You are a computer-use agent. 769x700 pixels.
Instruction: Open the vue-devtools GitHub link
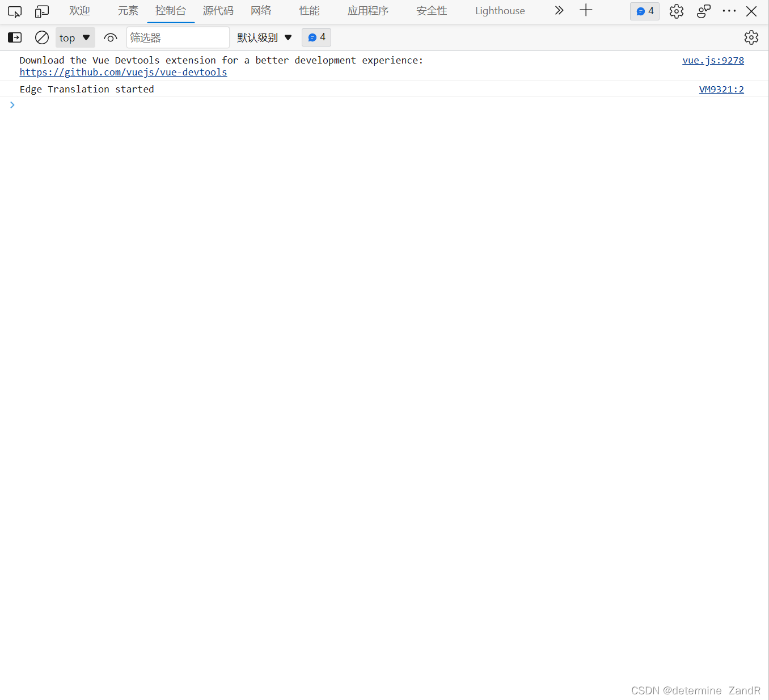123,73
